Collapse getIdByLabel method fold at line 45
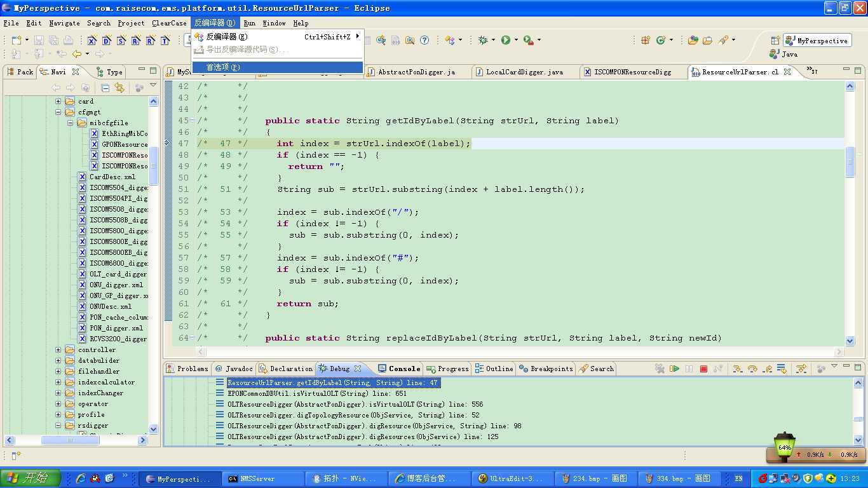This screenshot has height=488, width=868. click(193, 121)
